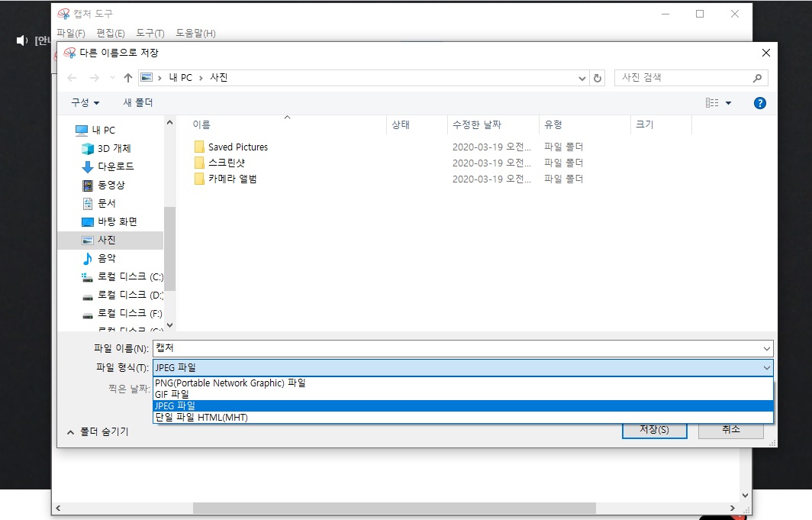Screen dimensions: 812x520
Task: Change the view layout icon
Action: 712,102
